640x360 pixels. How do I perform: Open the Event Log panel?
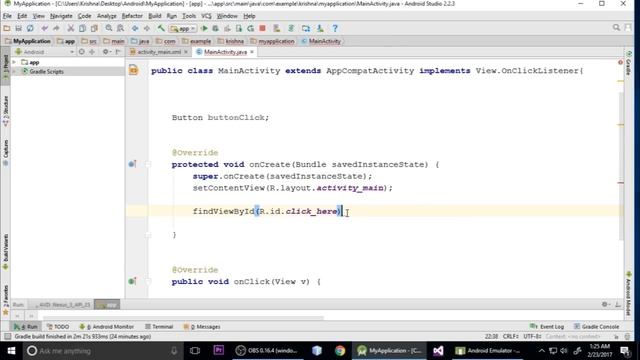(x=547, y=327)
